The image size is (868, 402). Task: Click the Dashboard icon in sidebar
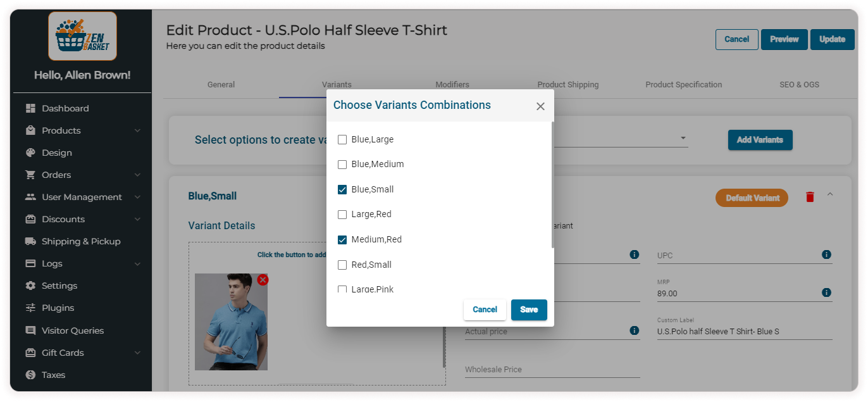(x=30, y=108)
